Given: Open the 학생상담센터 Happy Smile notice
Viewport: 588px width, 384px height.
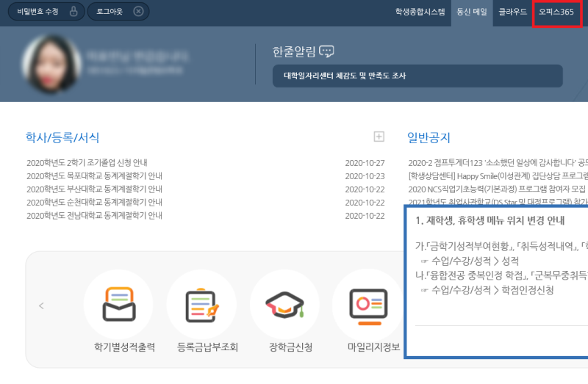Looking at the screenshot, I should [498, 175].
